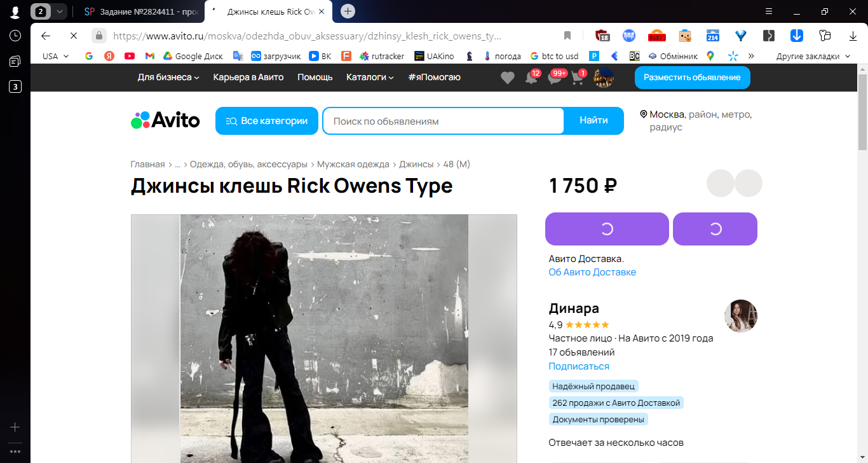868x463 pixels.
Task: Open Другие закладки folder
Action: pos(813,56)
